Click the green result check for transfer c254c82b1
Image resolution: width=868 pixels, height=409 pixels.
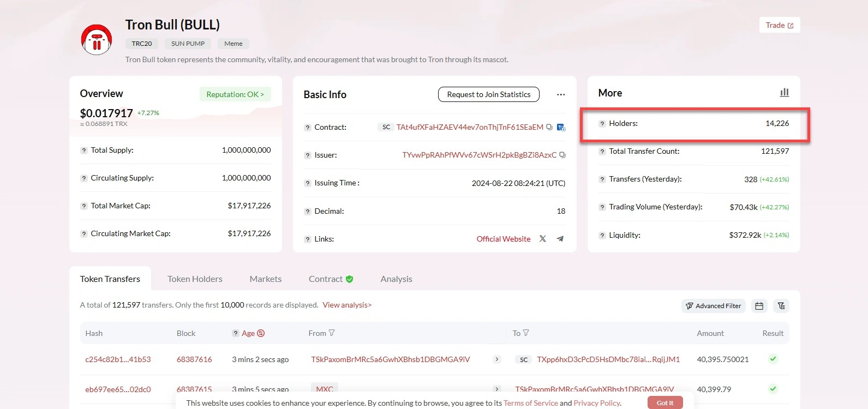click(773, 359)
